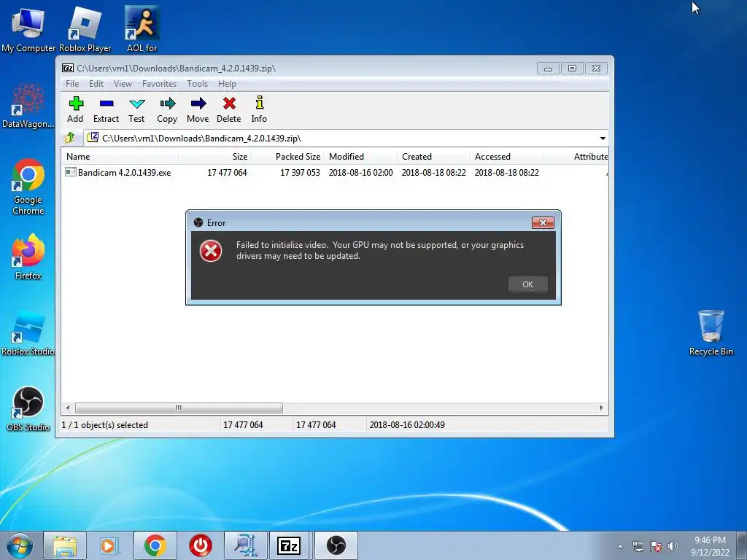Click the 2018-08-16 02:00:49 status bar entry

(x=407, y=425)
